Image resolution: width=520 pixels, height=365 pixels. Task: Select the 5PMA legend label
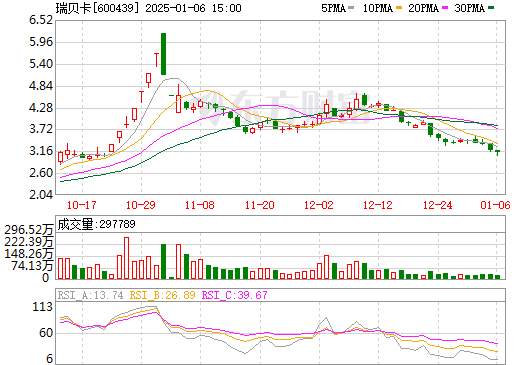tap(334, 8)
